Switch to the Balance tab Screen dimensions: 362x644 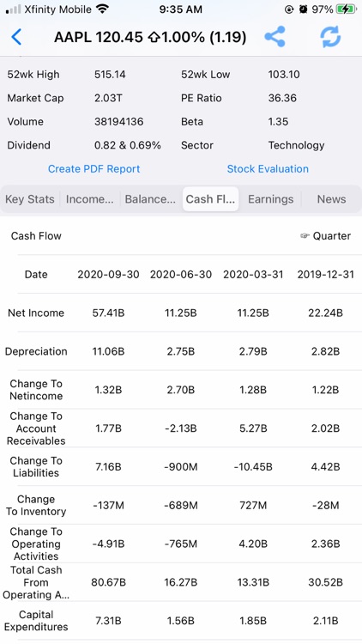(150, 199)
